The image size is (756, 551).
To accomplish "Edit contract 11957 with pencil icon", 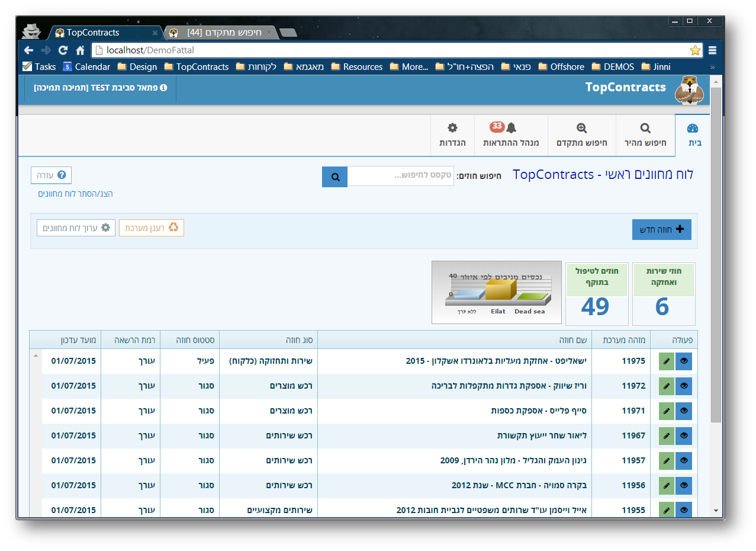I will tap(667, 460).
